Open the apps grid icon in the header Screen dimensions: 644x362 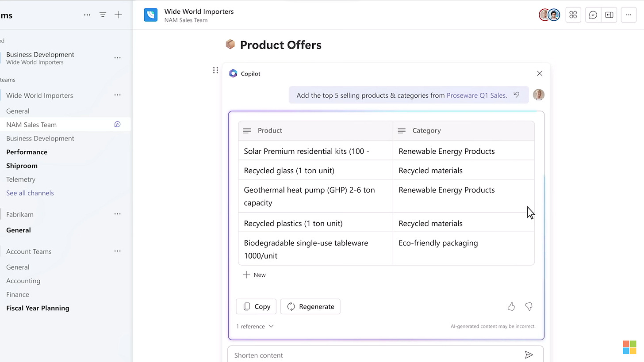573,15
